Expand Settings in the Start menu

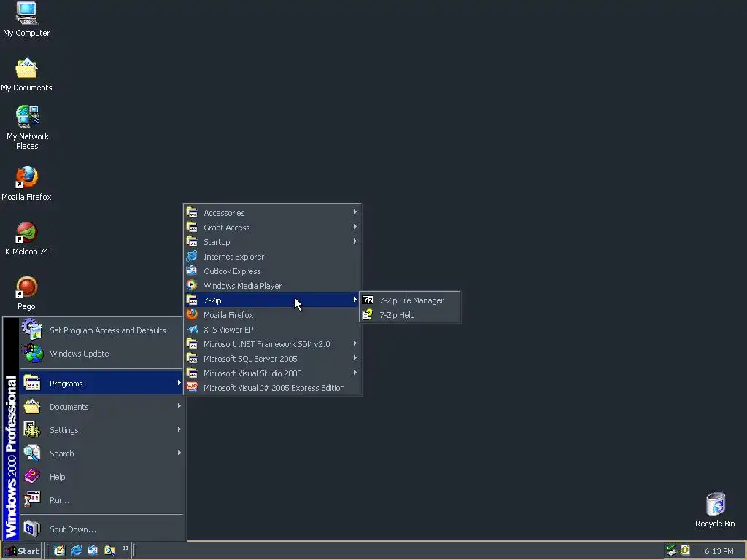(x=101, y=430)
